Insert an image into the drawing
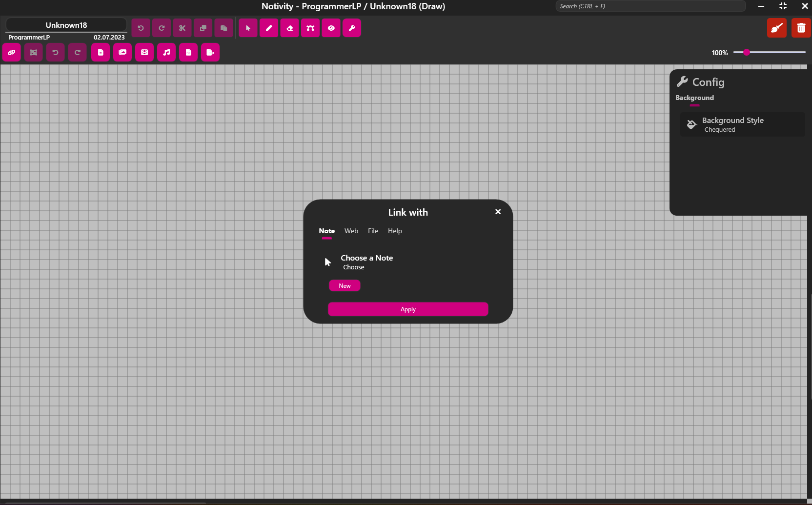 (122, 52)
